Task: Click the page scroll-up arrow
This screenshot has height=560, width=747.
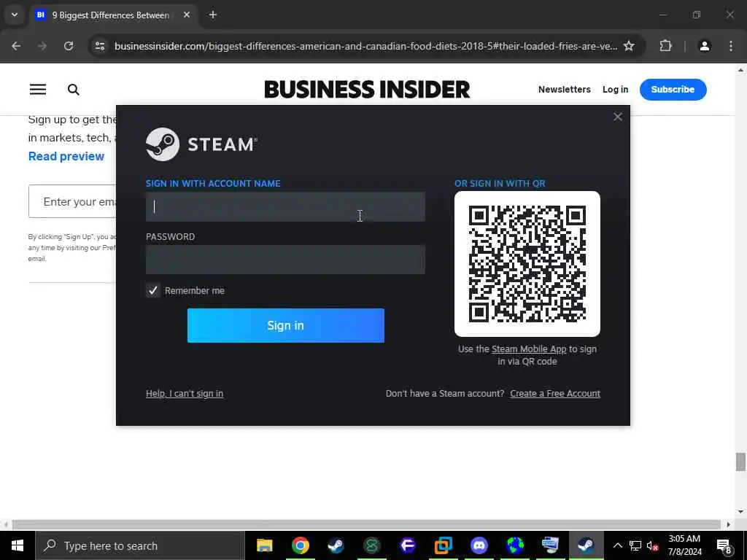Action: (x=740, y=70)
